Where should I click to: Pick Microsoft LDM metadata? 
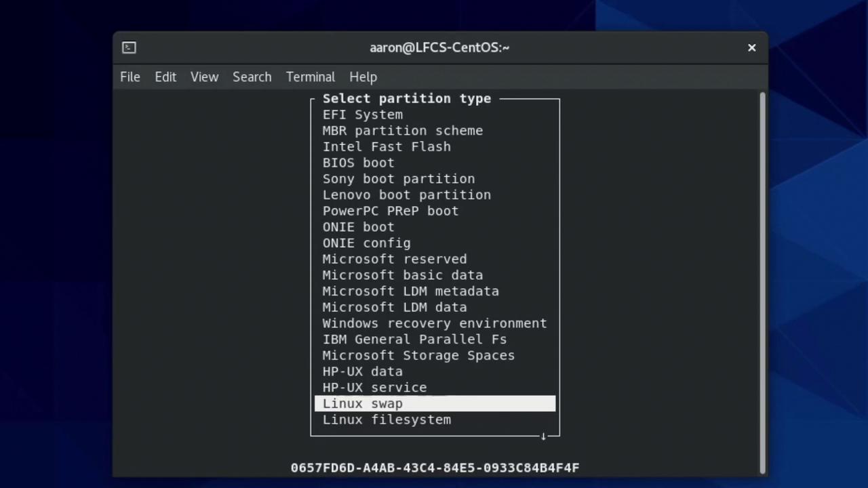pyautogui.click(x=411, y=291)
